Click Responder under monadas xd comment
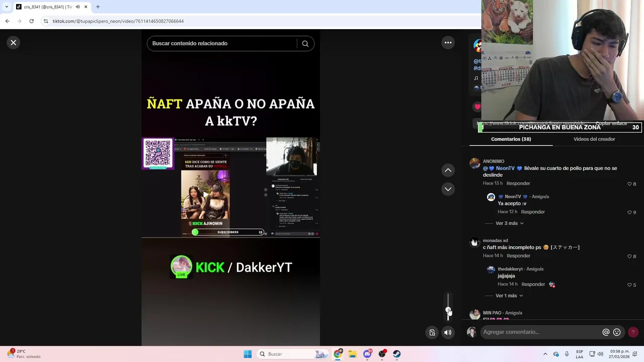Viewport: 644px width, 362px height. 518,256
